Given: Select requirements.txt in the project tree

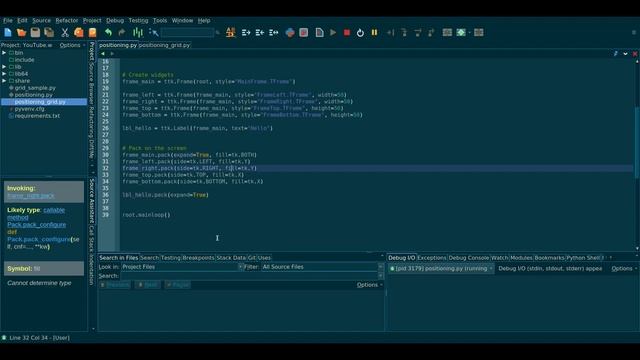Looking at the screenshot, I should 37,116.
